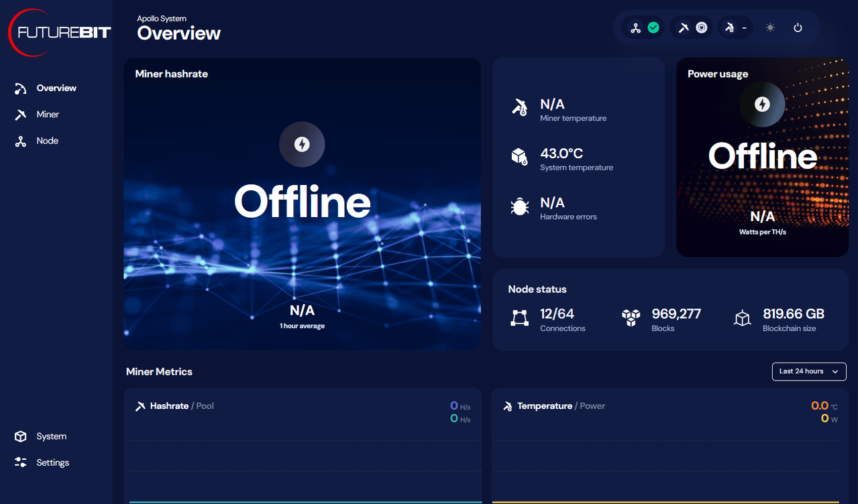Click the 12/64 connections value
The height and width of the screenshot is (504, 858).
tap(557, 314)
